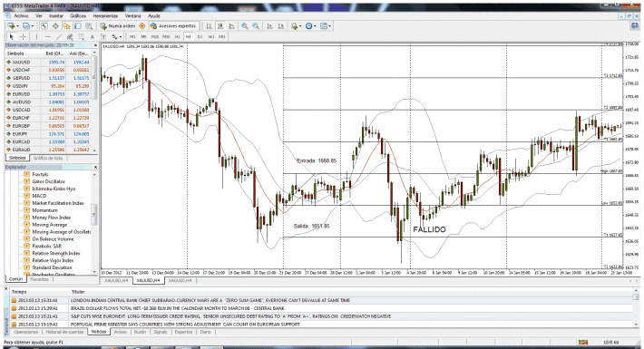The height and width of the screenshot is (349, 644).
Task: Open the new chart dropdown arrow
Action: click(x=17, y=26)
